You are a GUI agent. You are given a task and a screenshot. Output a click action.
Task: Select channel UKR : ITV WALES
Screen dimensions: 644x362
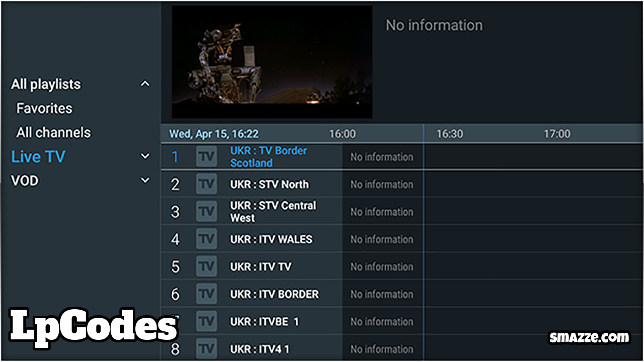271,239
